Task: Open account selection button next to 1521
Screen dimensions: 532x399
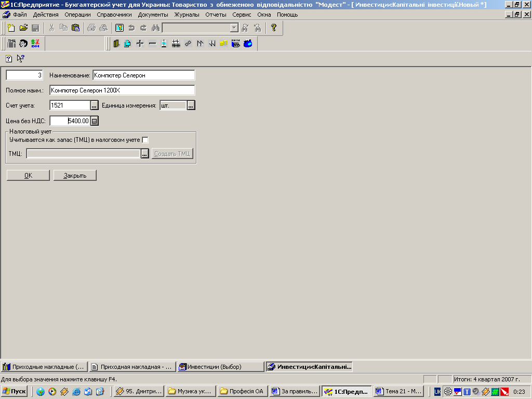Action: tap(95, 105)
